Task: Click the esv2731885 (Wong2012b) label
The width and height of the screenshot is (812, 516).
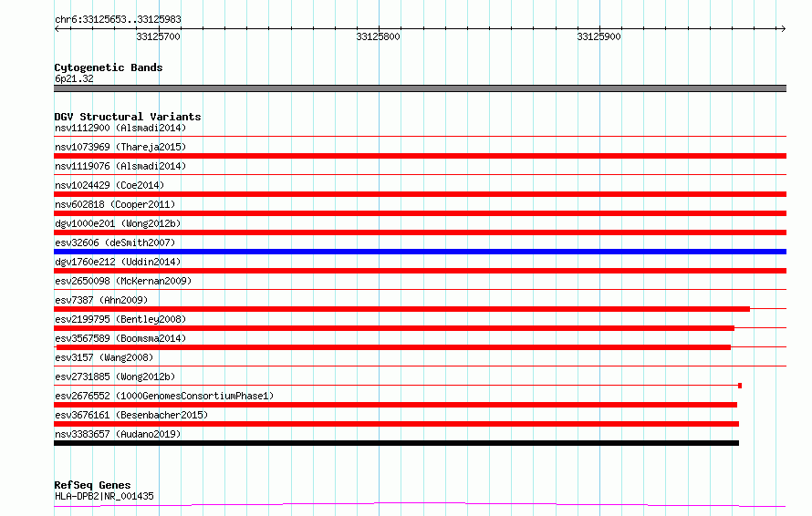Action: 115,377
